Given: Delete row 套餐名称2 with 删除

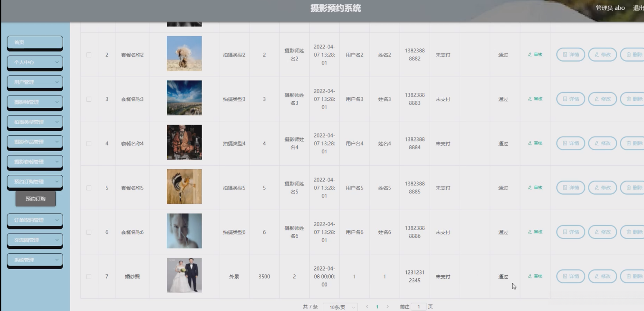Looking at the screenshot, I should [633, 55].
